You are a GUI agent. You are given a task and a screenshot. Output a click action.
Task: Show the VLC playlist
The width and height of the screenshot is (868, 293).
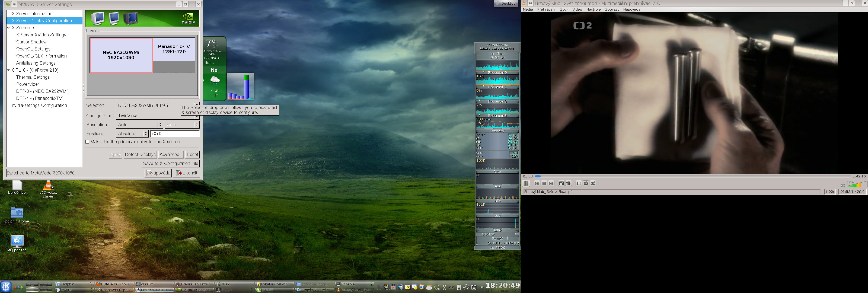point(579,183)
